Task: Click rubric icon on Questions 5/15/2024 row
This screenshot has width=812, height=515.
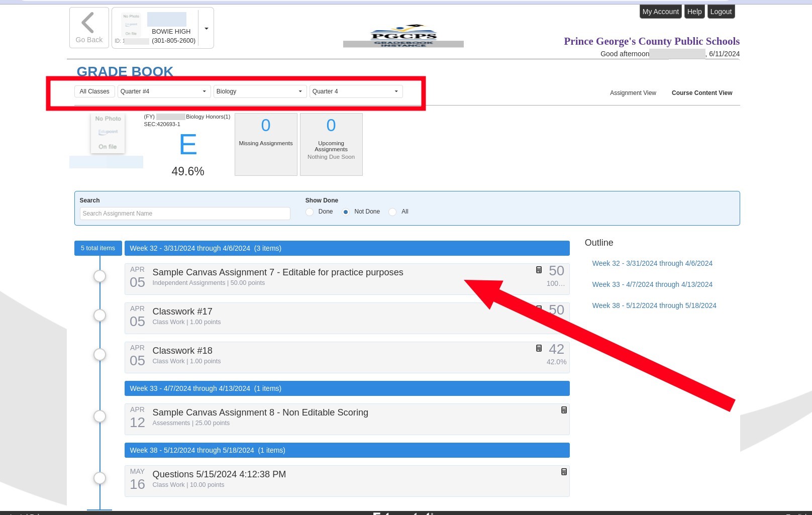Action: [564, 472]
